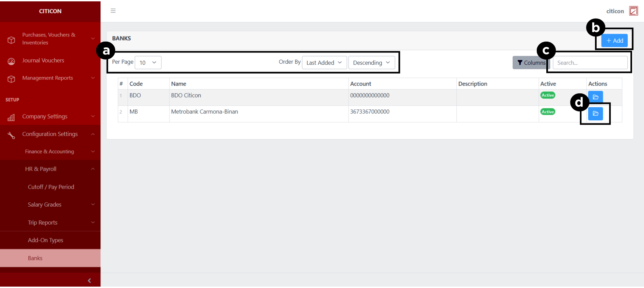The image size is (644, 288).
Task: Click the Search input field
Action: [x=590, y=63]
